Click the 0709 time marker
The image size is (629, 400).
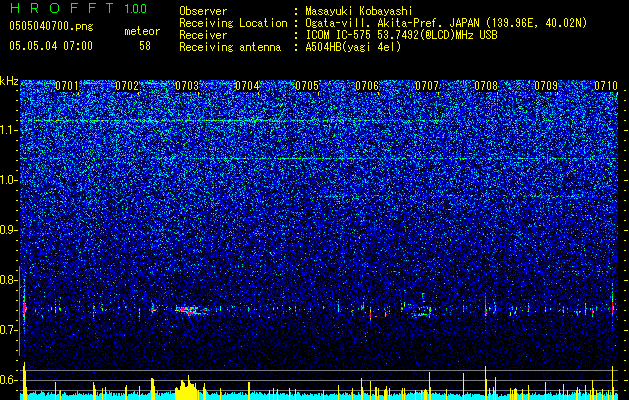pos(546,86)
